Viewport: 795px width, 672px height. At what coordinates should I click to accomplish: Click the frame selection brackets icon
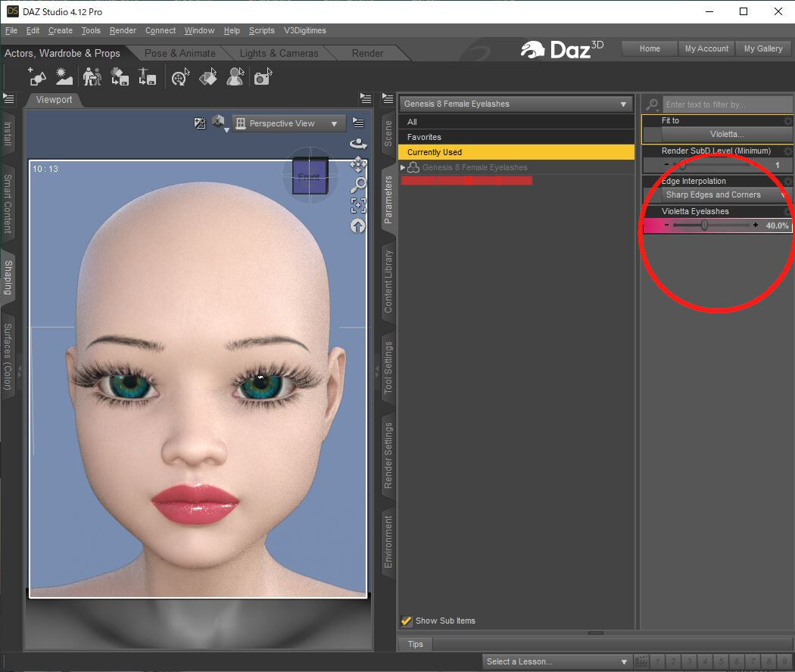(x=358, y=205)
